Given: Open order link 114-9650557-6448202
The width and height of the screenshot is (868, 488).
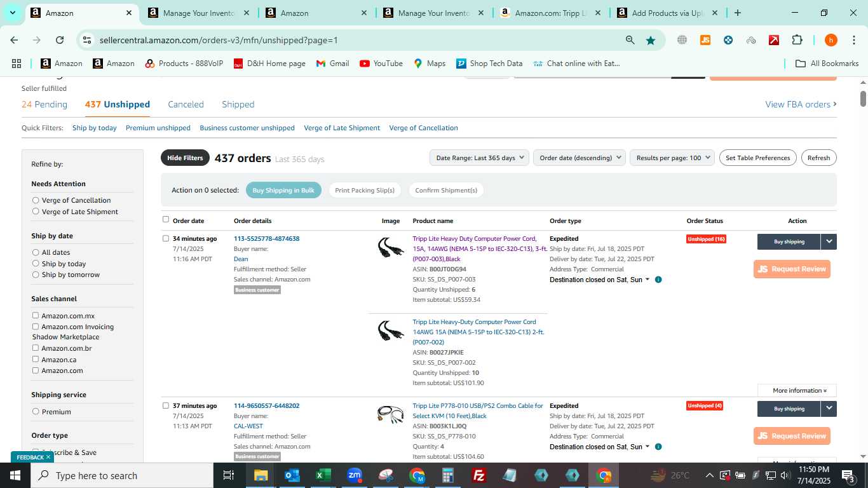Looking at the screenshot, I should coord(266,405).
